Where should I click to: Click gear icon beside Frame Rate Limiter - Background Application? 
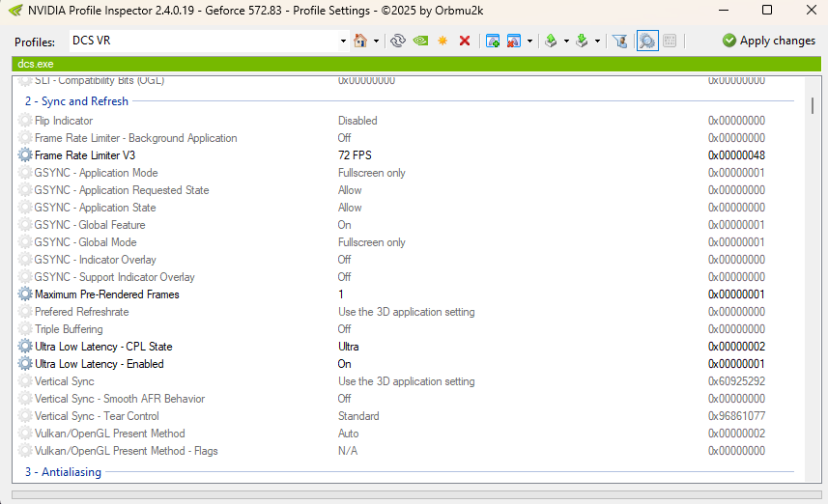pyautogui.click(x=25, y=138)
